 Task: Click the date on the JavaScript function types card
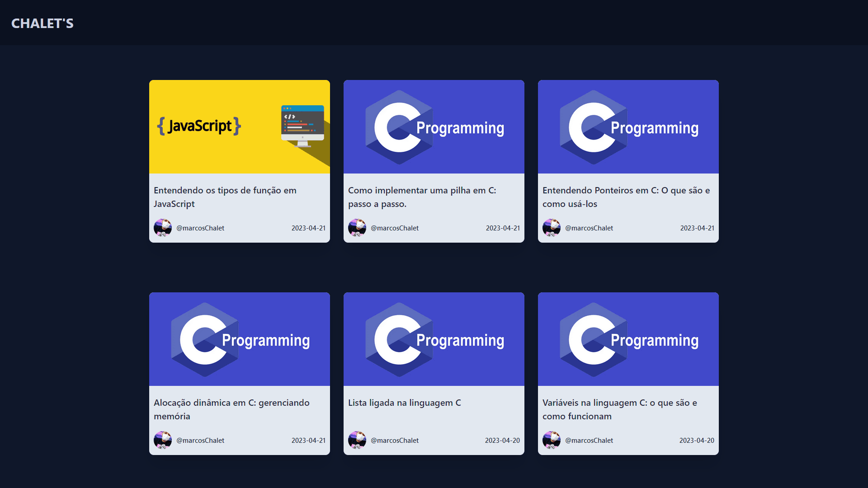point(308,228)
